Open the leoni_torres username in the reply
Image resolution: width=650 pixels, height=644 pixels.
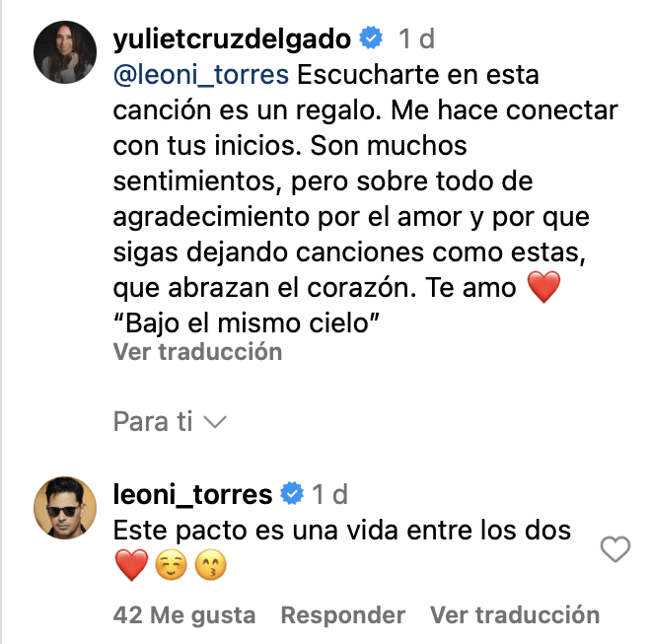192,493
